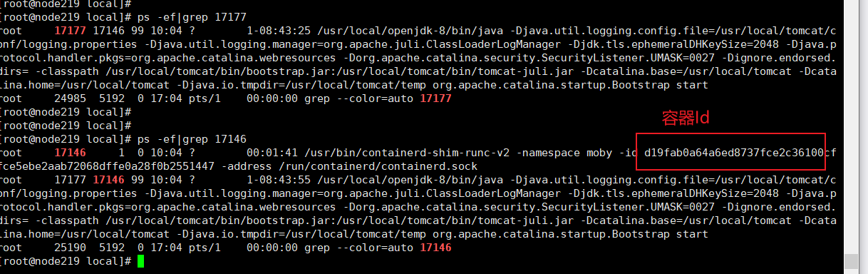This screenshot has width=868, height=274.
Task: Click highlighted 17146 after last grep --color=auto
Action: 436,248
